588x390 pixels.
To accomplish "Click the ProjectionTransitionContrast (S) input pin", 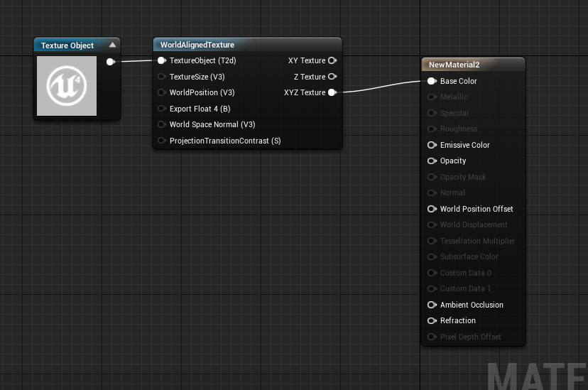I will point(162,140).
